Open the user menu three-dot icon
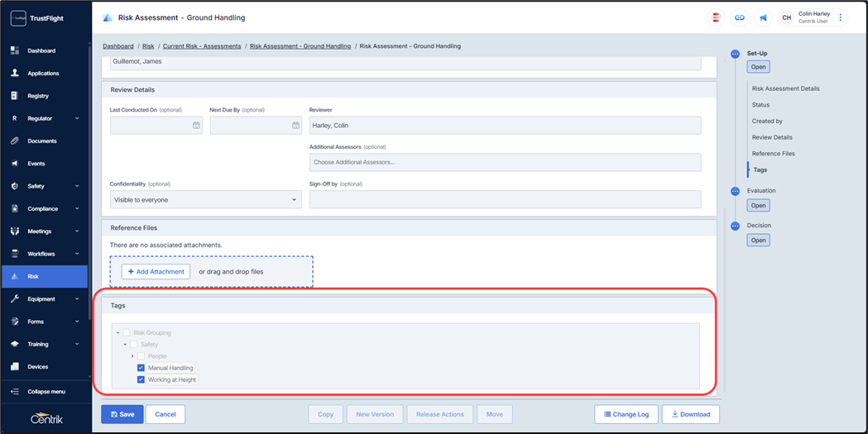Viewport: 868px width, 434px height. click(841, 17)
